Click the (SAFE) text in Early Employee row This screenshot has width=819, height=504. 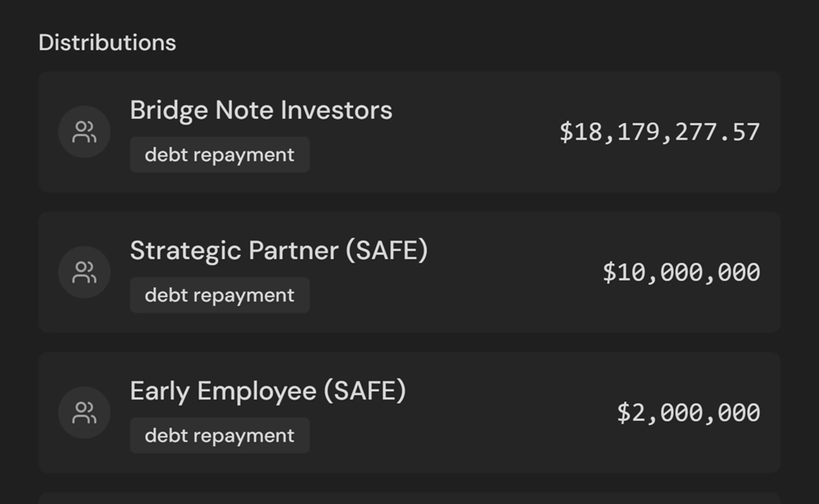pos(365,391)
